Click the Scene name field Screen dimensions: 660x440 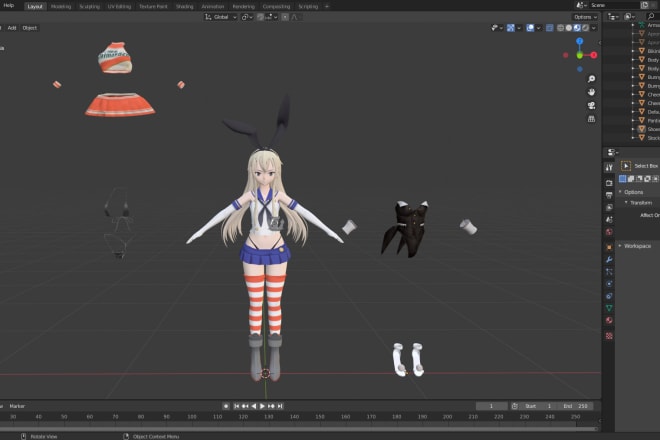614,5
